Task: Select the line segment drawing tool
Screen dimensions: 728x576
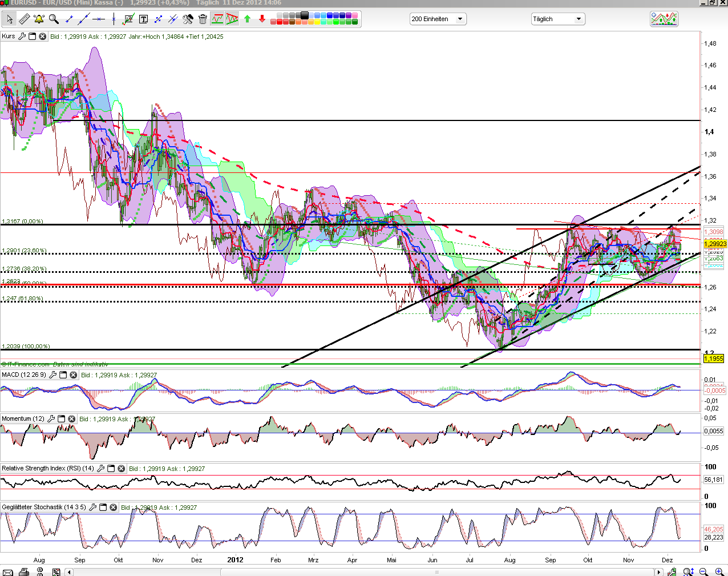Action: pos(69,19)
